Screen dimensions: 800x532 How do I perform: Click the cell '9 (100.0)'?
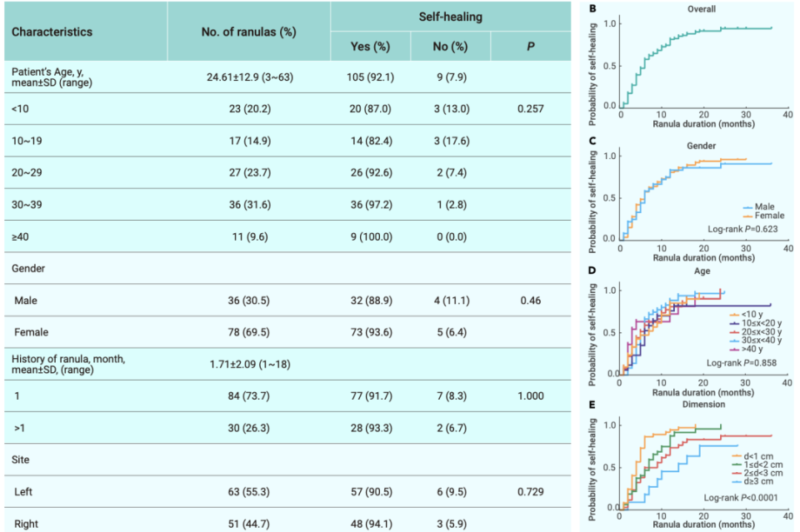click(371, 237)
